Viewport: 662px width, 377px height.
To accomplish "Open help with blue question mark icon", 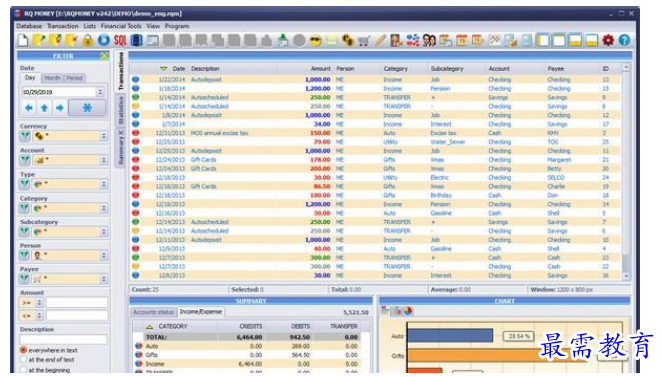I will [624, 41].
